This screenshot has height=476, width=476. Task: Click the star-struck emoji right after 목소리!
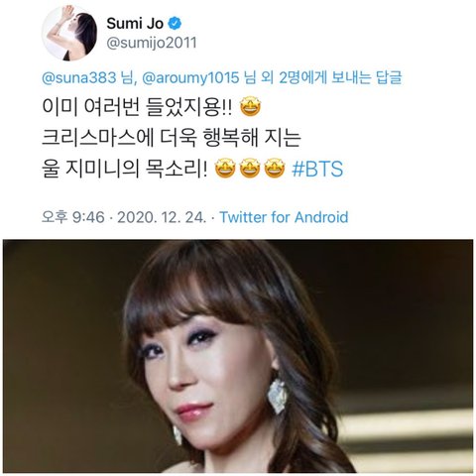click(x=225, y=169)
